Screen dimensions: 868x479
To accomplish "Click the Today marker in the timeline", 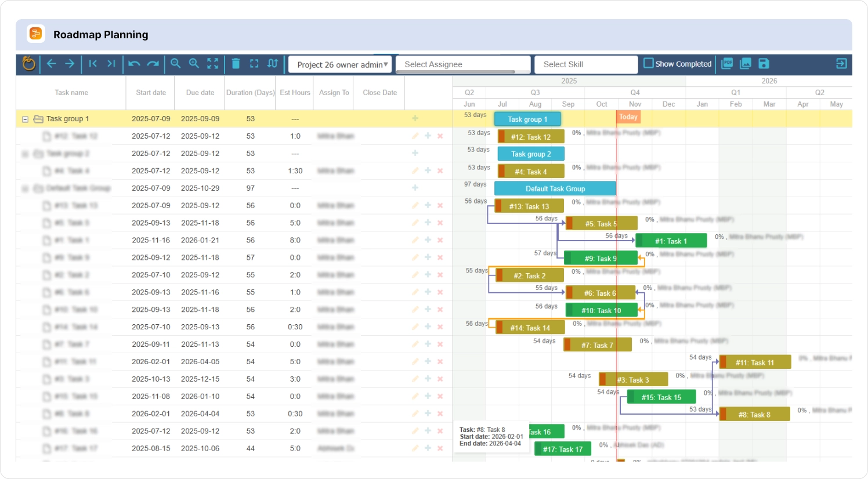I will pos(628,117).
